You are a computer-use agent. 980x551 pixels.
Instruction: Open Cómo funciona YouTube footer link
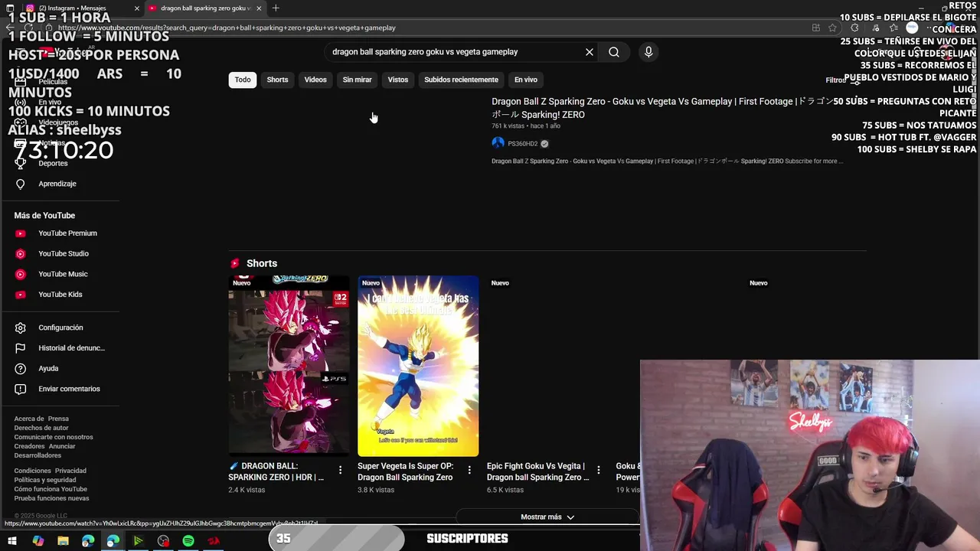[x=51, y=489]
